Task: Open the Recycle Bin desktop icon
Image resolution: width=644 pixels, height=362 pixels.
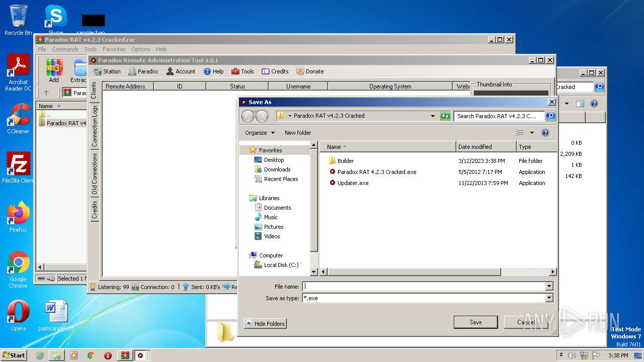Action: pos(18,20)
